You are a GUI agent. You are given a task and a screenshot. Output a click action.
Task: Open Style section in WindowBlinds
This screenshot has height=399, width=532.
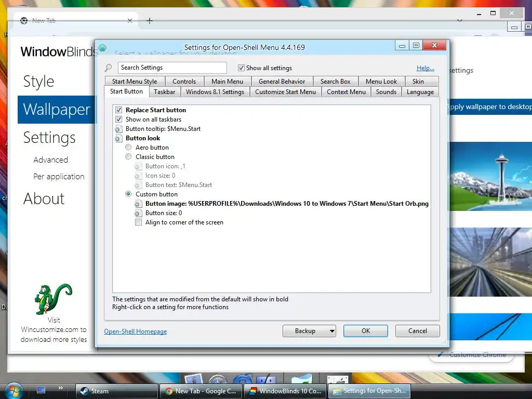coord(38,82)
